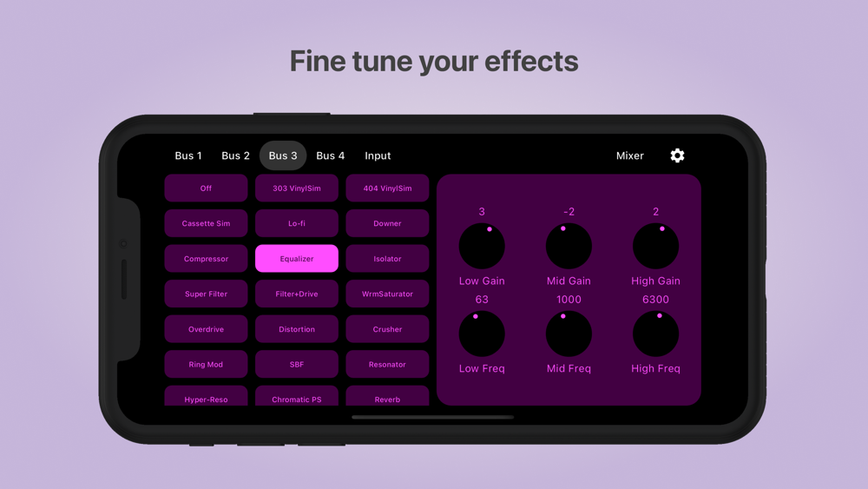Choose the Super Filter effect

[x=206, y=294]
